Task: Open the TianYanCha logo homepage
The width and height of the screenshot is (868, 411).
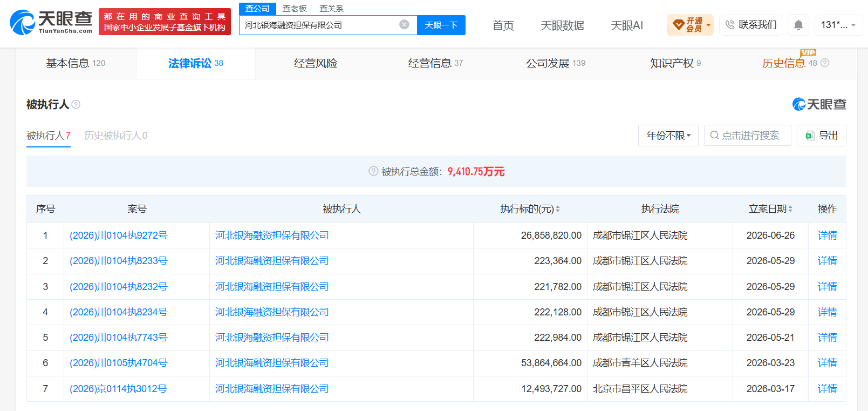Action: pyautogui.click(x=51, y=22)
